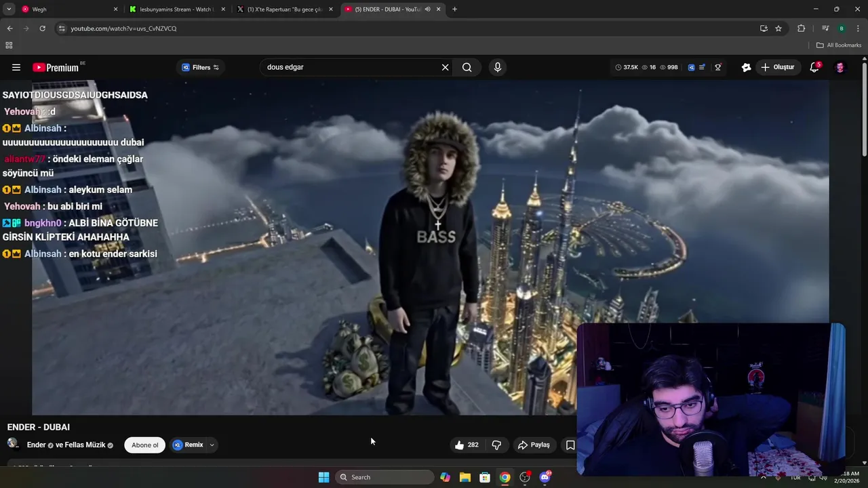Mute the YouTube tab via speaker icon
The width and height of the screenshot is (868, 488).
[x=427, y=9]
